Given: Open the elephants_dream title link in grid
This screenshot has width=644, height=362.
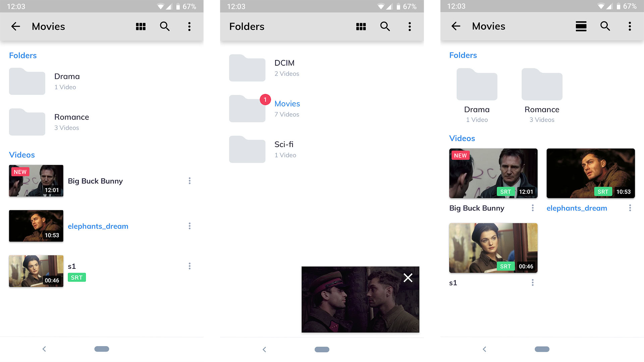Looking at the screenshot, I should coord(577,208).
